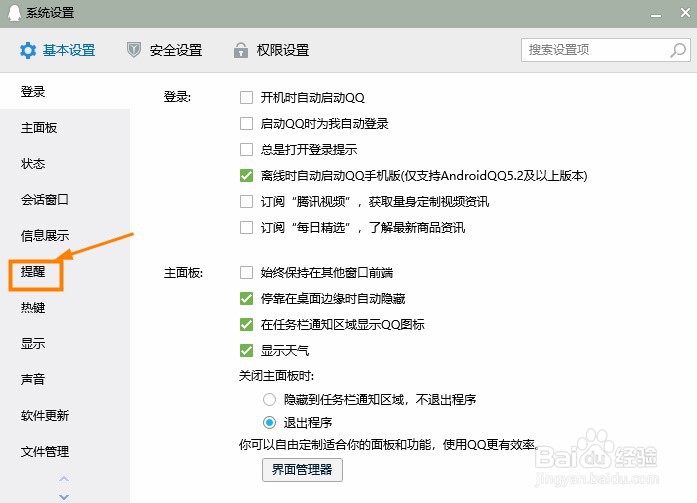697x503 pixels.
Task: Click the gear icon for 基本设置
Action: click(28, 50)
